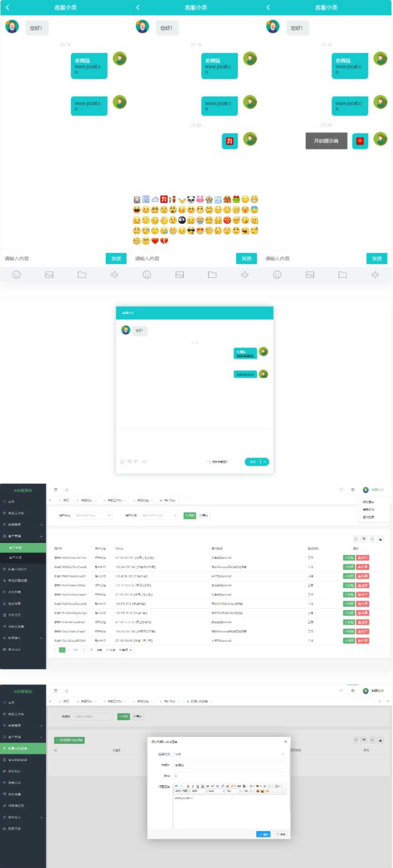The width and height of the screenshot is (393, 868).
Task: Click the image upload icon in desktop chat widget
Action: tap(129, 462)
